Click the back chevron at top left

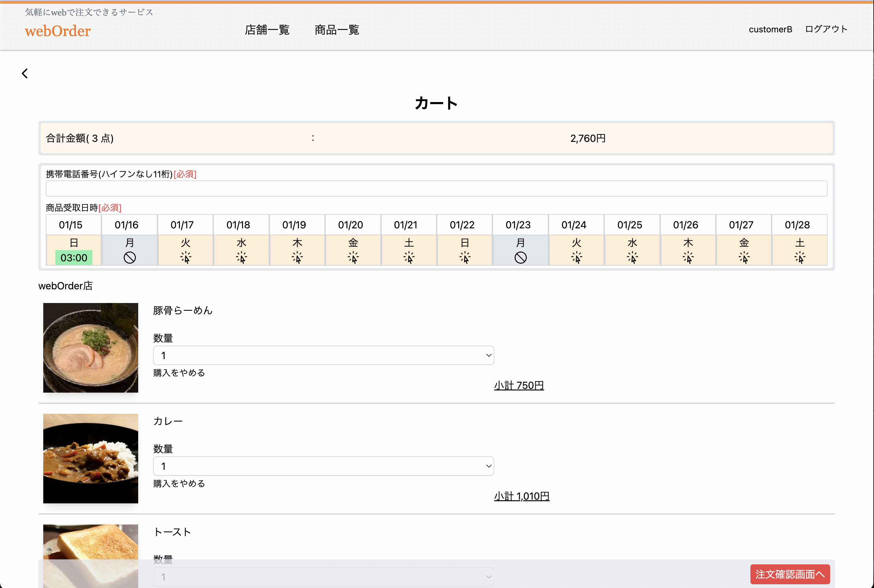click(x=25, y=73)
